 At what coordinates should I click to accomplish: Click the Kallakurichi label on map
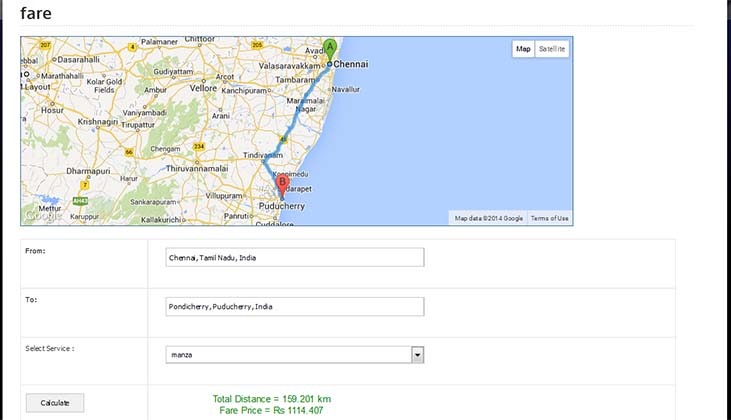(161, 220)
